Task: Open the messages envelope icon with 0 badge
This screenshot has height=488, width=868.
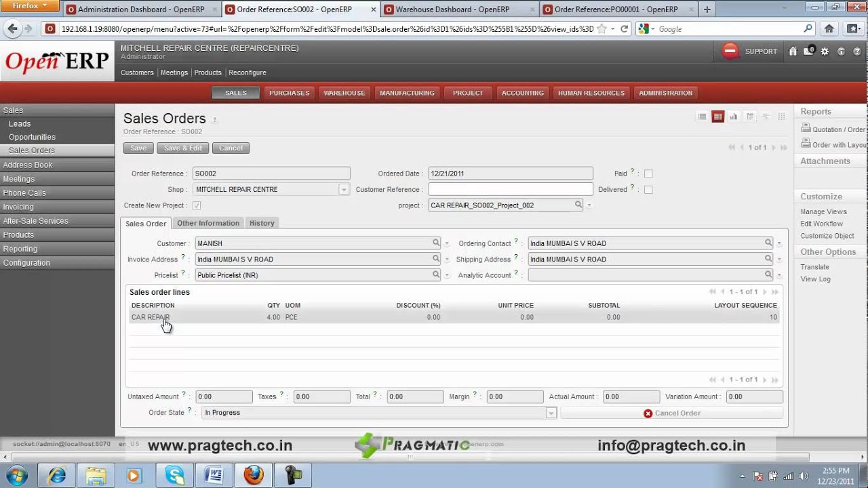Action: click(x=808, y=52)
